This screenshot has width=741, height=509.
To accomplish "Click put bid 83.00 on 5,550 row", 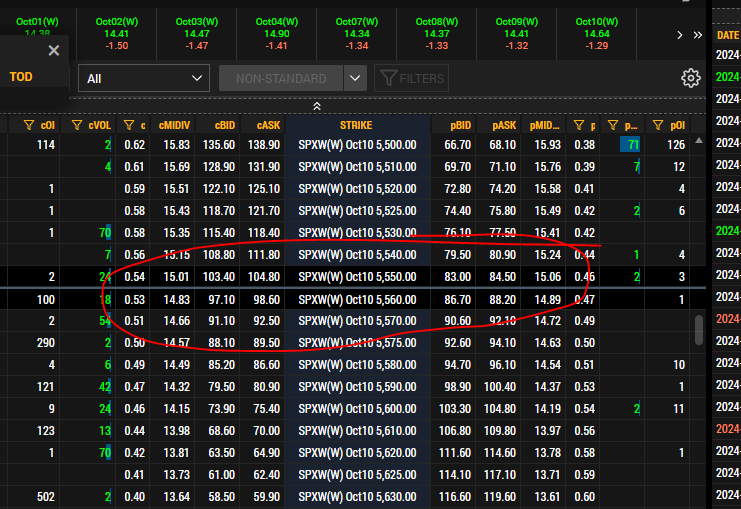I will [457, 277].
